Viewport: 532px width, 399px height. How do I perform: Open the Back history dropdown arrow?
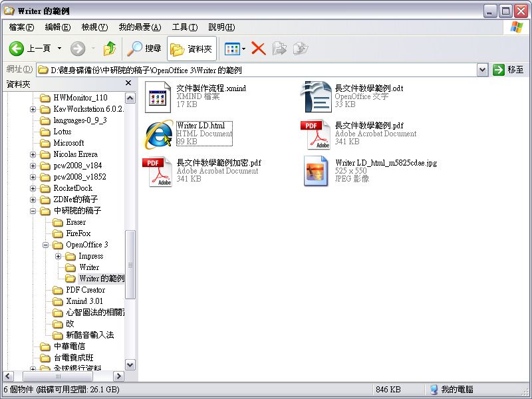pos(59,49)
